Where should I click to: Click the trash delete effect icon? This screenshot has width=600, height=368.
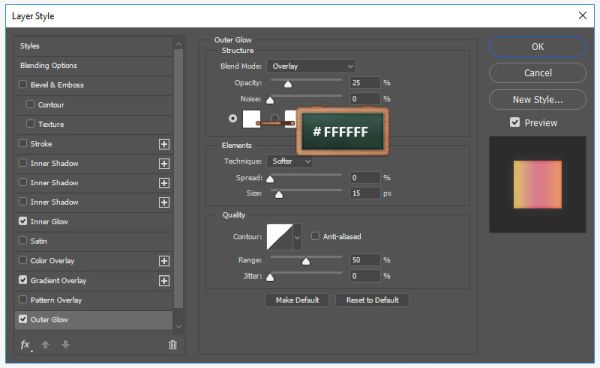(173, 345)
